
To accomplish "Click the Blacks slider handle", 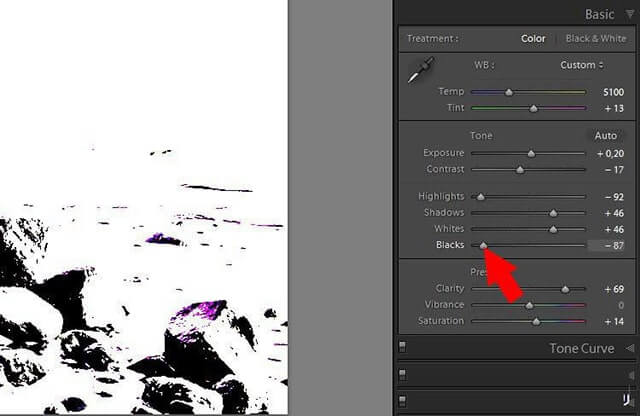I will 484,245.
